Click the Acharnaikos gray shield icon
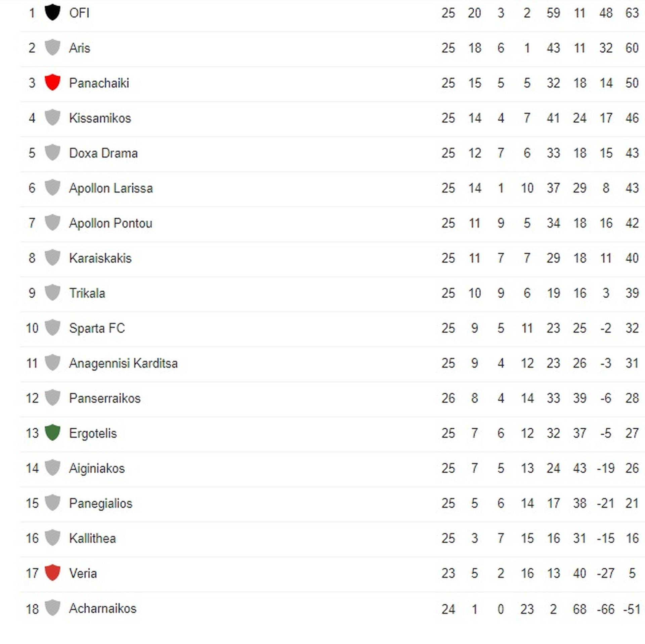 (52, 608)
